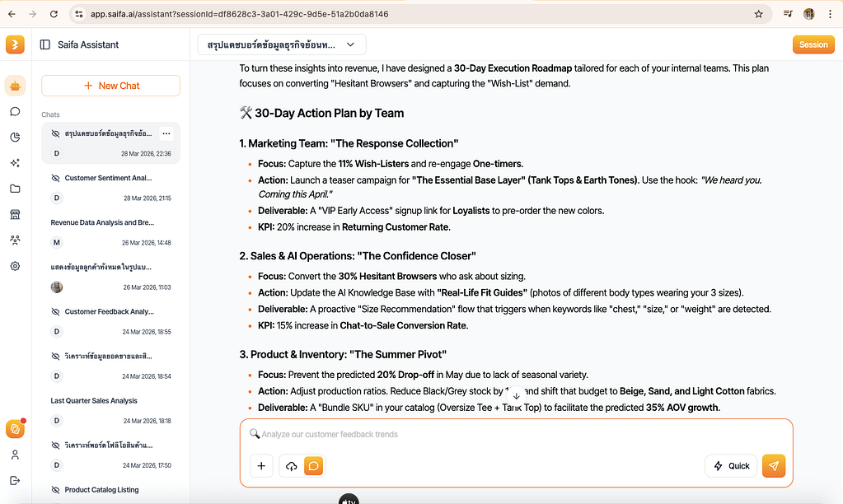Open the team members icon in sidebar
The height and width of the screenshot is (504, 843).
click(x=15, y=240)
